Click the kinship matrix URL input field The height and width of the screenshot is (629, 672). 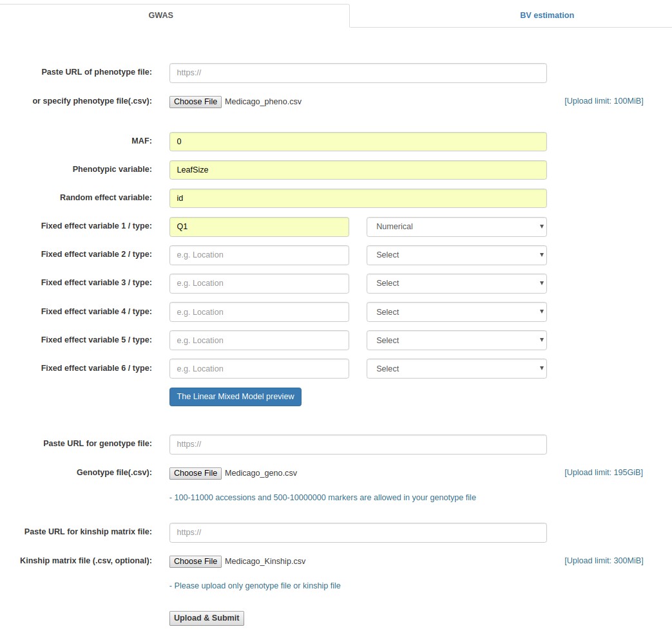(x=358, y=532)
